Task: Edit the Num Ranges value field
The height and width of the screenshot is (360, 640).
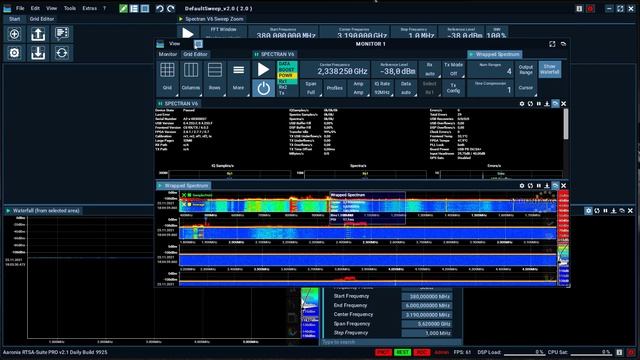Action: 490,69
